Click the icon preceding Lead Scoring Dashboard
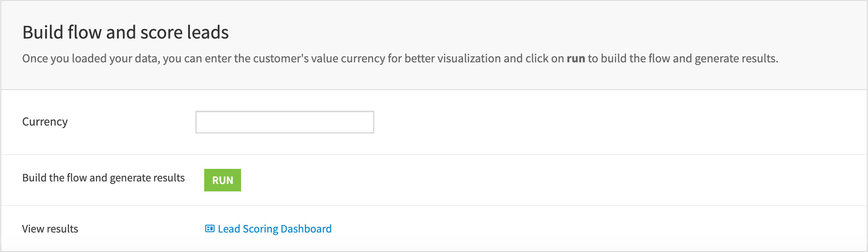Viewport: 868px width, 252px height. [211, 228]
